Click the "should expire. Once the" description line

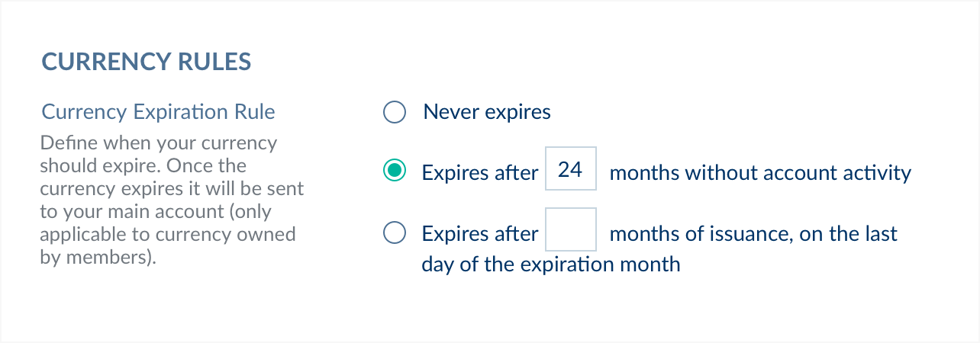click(x=143, y=166)
